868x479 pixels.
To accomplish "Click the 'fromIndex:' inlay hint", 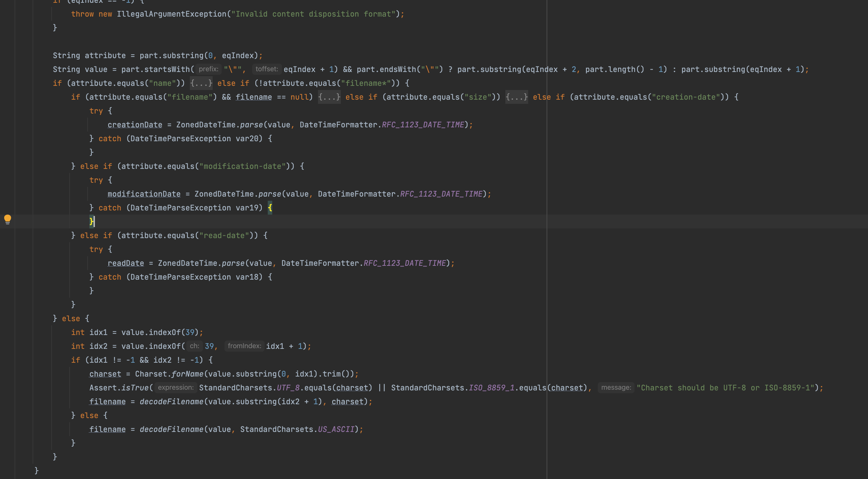I will tap(244, 346).
